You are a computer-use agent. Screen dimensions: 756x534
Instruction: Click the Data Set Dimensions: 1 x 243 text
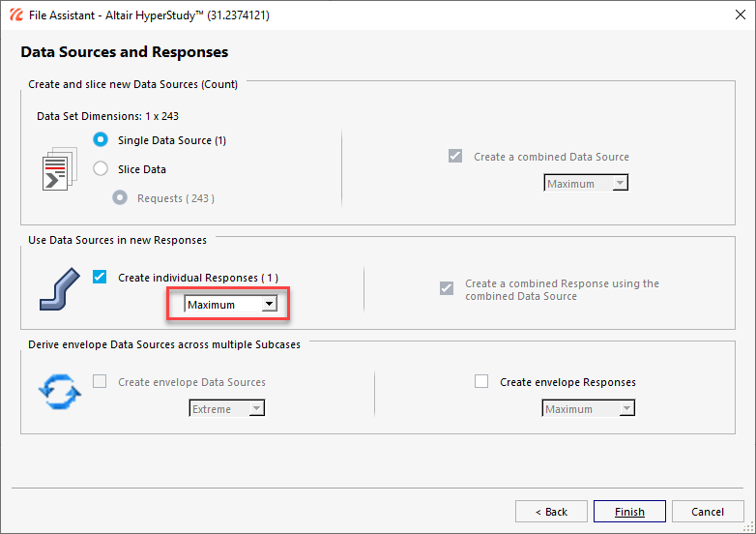point(107,116)
